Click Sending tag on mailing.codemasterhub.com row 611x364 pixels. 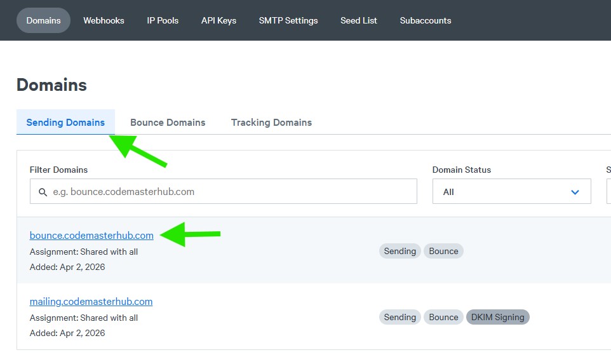click(400, 317)
